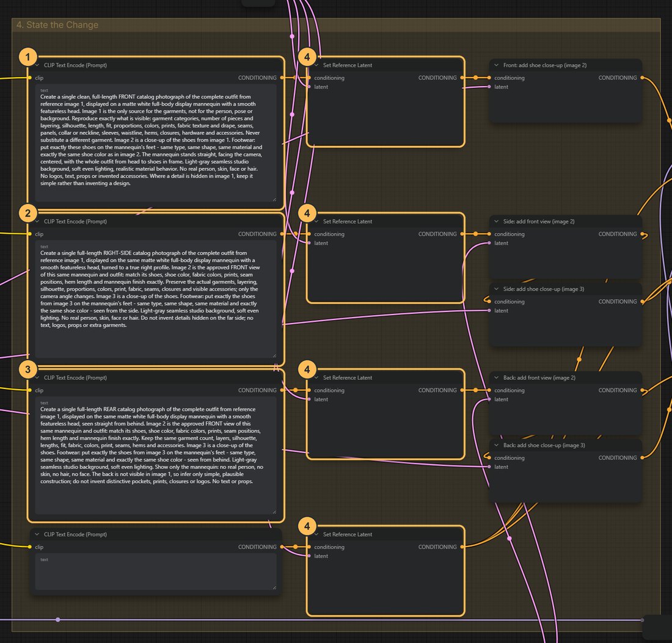Image resolution: width=672 pixels, height=643 pixels.
Task: Collapse the 'Side: add front view (image 2)' node
Action: pos(496,222)
